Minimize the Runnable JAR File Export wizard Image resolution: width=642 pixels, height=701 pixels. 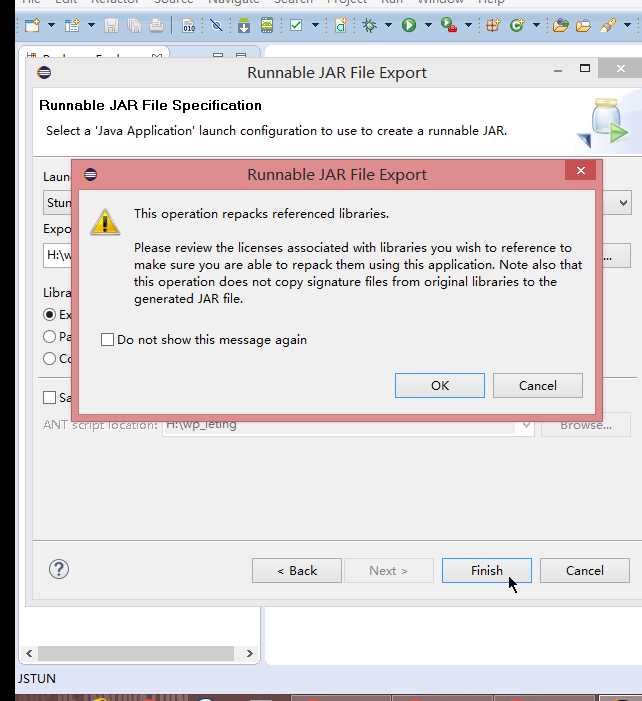click(558, 70)
